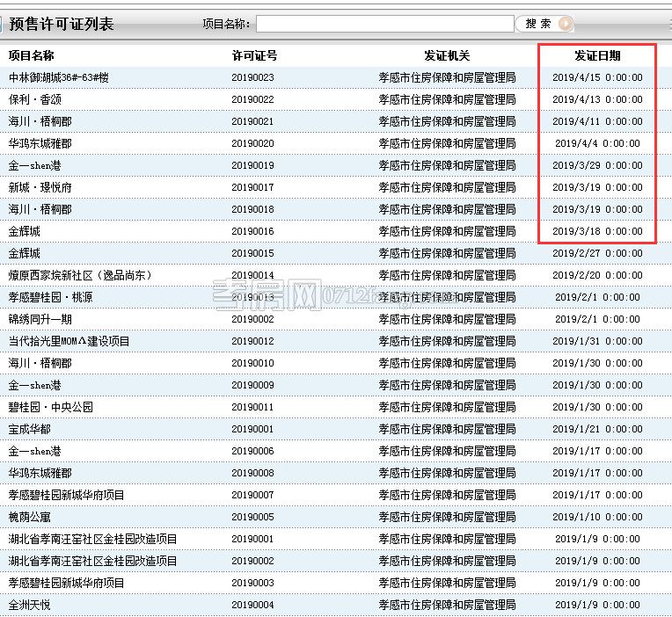Open the 全洲天悦 project entry
Screen dimensions: 672x617
(30, 605)
